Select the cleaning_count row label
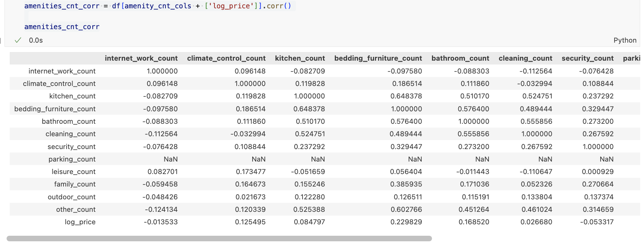The image size is (644, 251). (70, 134)
